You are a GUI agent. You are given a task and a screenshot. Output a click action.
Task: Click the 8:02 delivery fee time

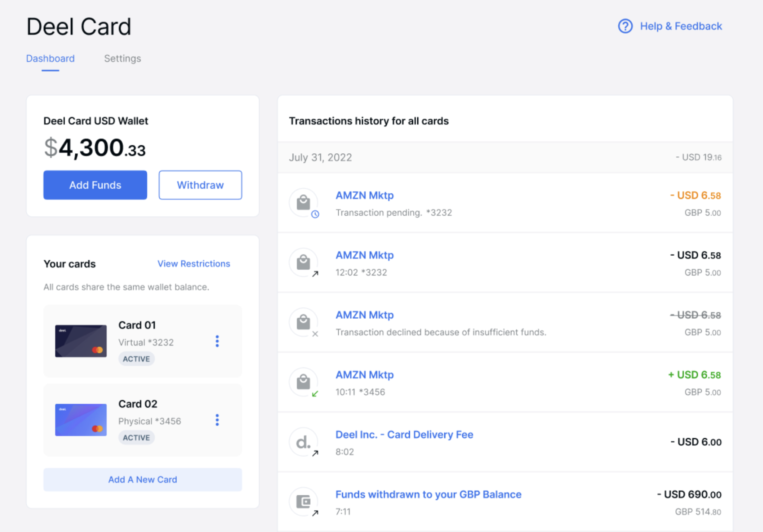pyautogui.click(x=345, y=452)
